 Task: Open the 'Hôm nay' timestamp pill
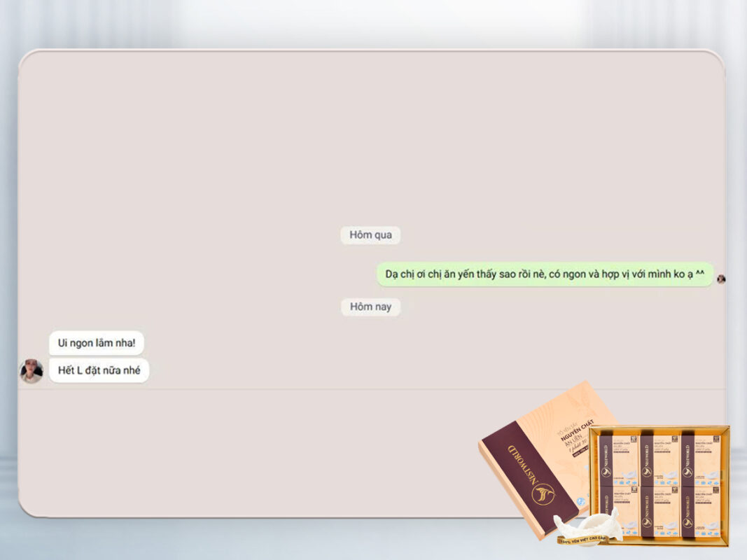point(370,307)
